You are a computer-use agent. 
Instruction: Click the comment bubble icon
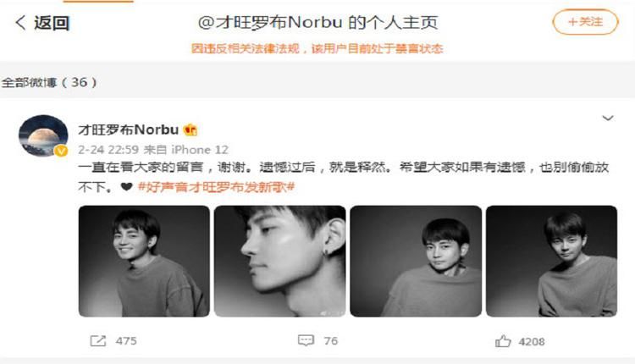tap(306, 340)
